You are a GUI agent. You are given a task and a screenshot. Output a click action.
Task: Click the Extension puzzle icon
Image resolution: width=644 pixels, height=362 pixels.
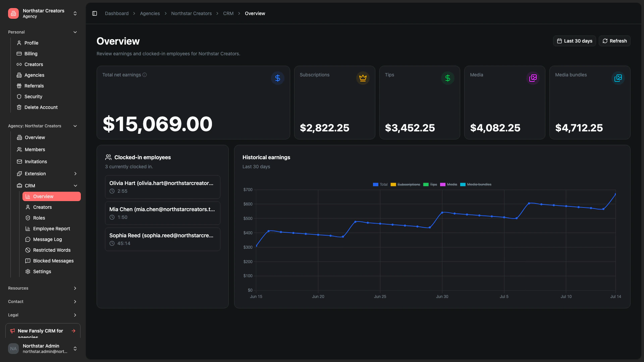click(19, 174)
